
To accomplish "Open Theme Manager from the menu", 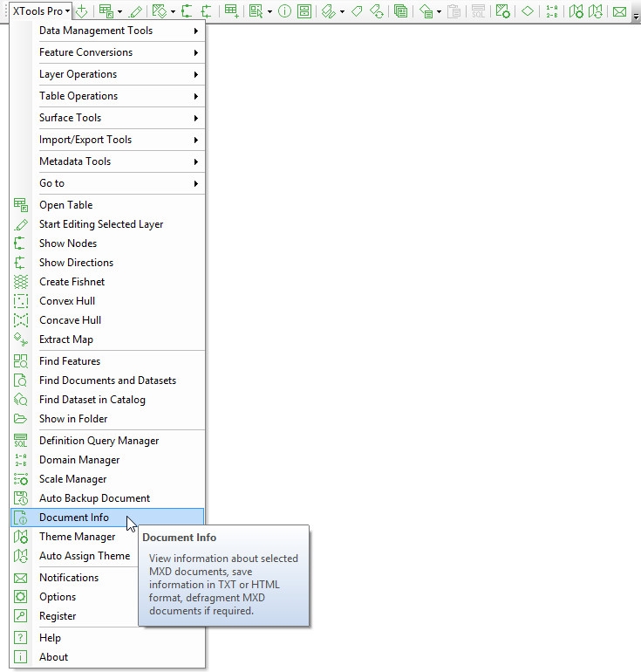I will (74, 538).
